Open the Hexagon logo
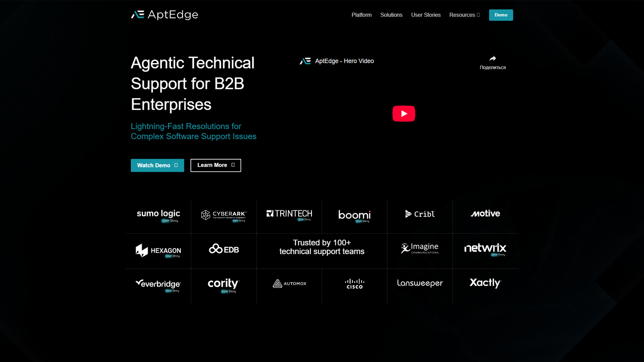The width and height of the screenshot is (644, 362). pyautogui.click(x=158, y=250)
